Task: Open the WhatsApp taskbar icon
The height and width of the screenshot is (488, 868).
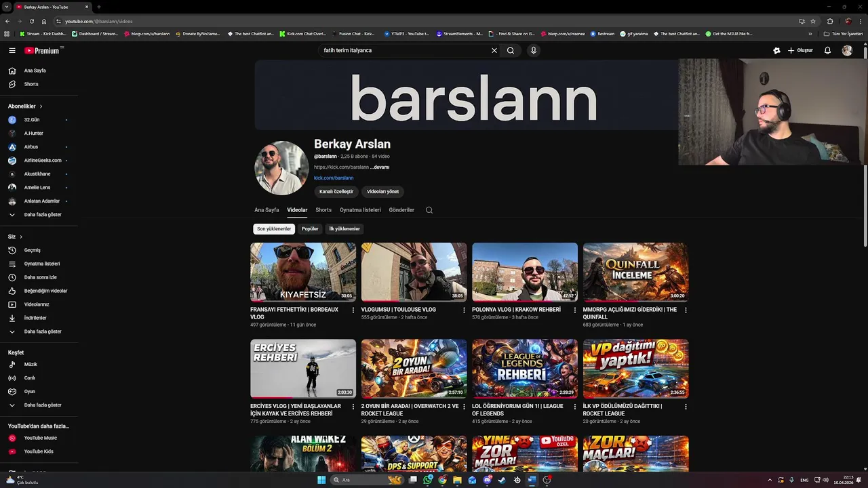Action: 428,480
